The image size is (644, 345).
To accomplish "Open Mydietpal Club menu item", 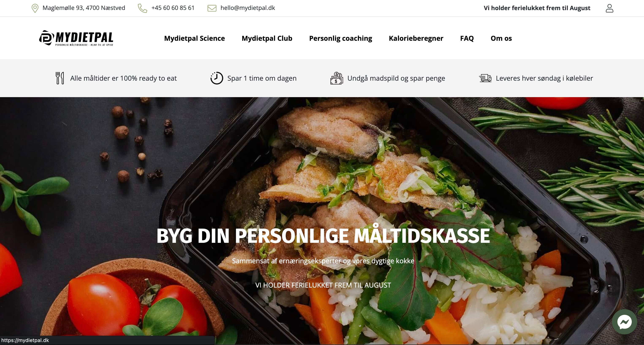I will (x=267, y=38).
